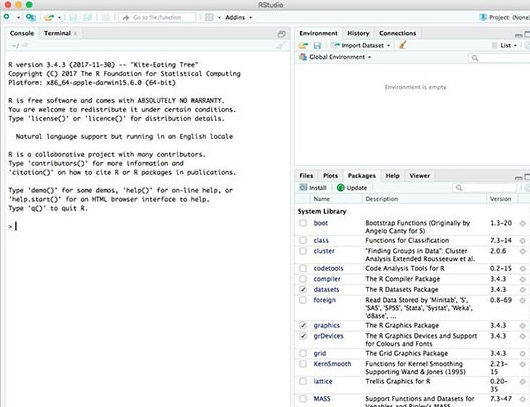Click the view current working directory arrow

pos(25,45)
